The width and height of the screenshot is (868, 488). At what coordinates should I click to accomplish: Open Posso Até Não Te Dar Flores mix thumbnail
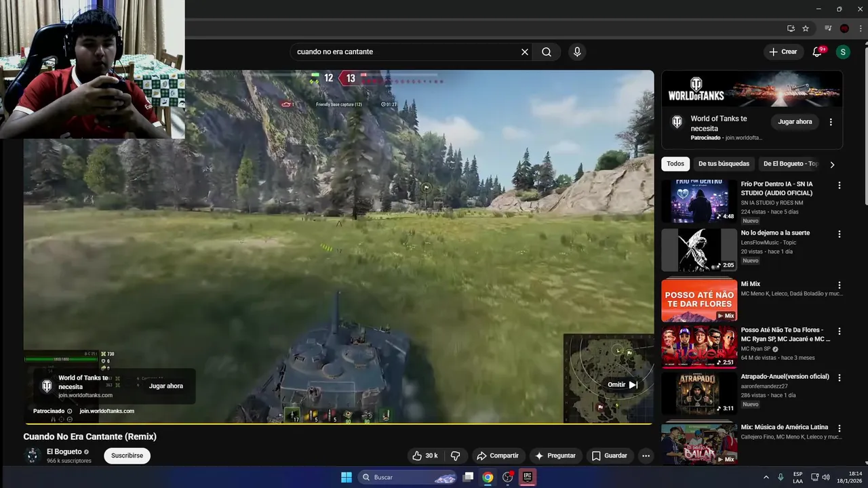pos(699,300)
